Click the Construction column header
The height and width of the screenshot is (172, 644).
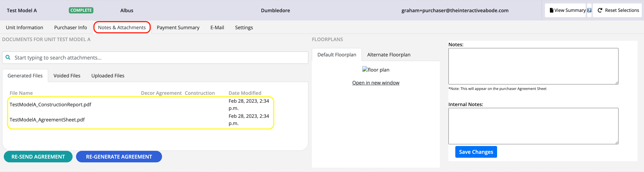coord(200,93)
